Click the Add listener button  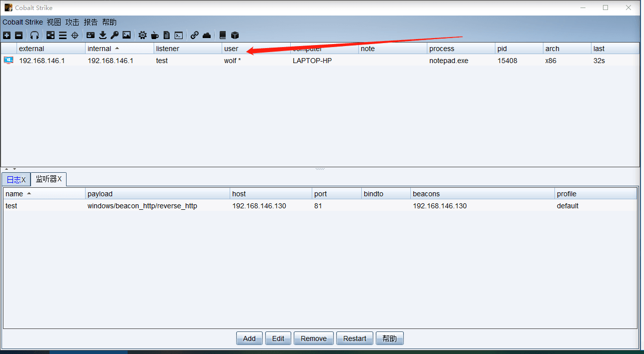coord(249,338)
